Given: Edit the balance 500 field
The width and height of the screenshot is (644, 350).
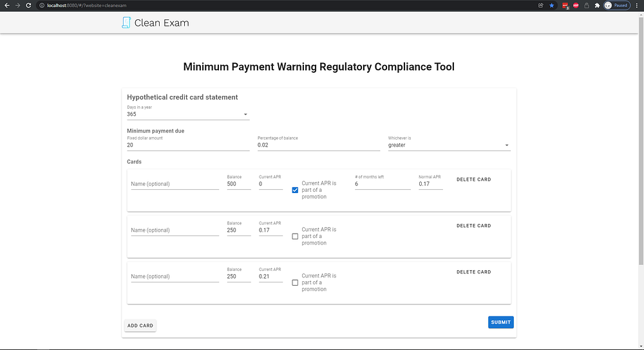Looking at the screenshot, I should (x=239, y=184).
